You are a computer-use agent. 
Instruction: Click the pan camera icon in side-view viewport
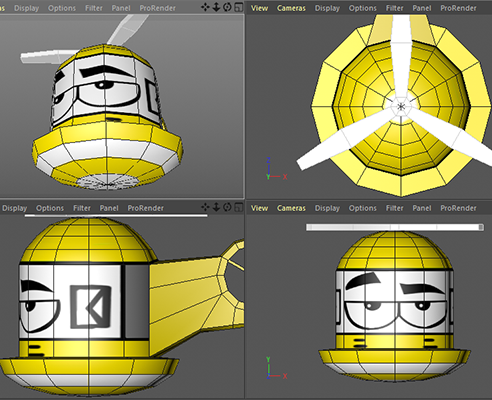tap(205, 207)
